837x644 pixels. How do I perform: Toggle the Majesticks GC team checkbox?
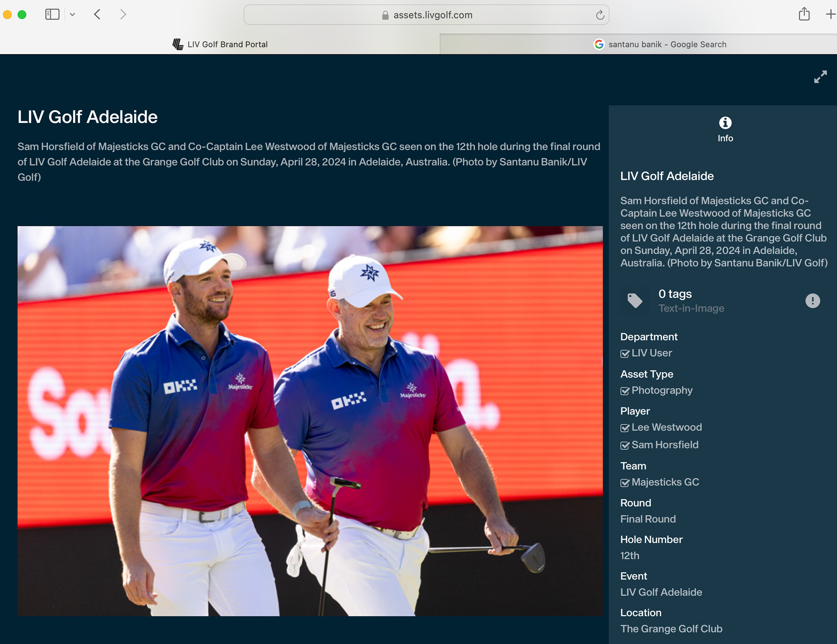(x=625, y=483)
